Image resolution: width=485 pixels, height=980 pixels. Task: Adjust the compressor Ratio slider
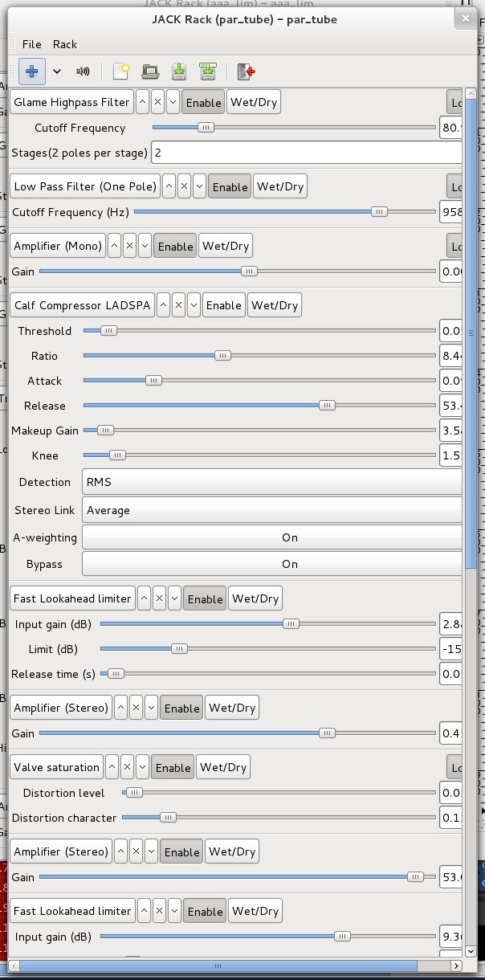pyautogui.click(x=259, y=355)
